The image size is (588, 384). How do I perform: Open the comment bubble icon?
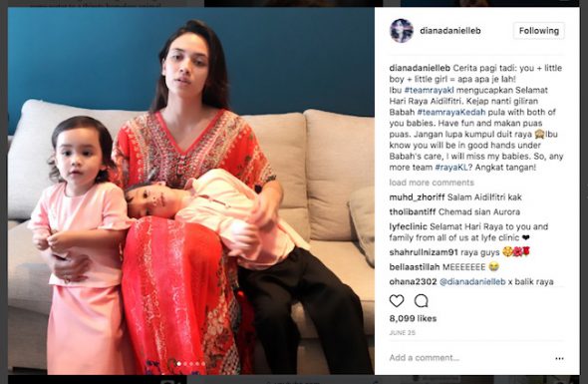[x=422, y=300]
